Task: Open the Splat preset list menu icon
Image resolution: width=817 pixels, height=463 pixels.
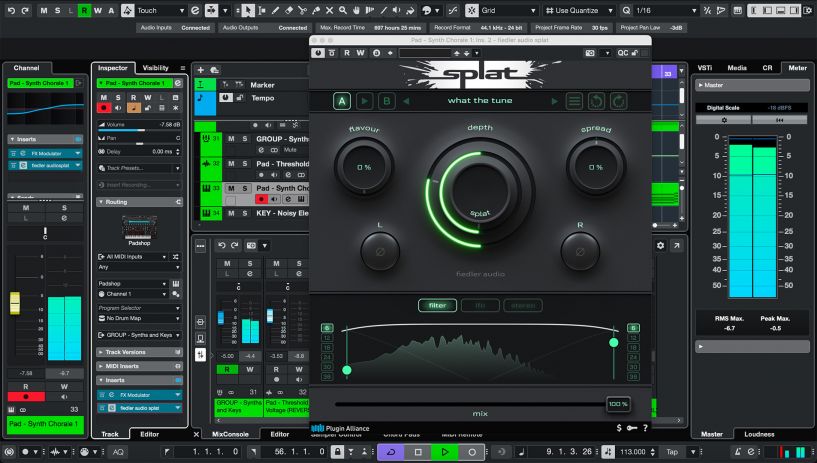Action: (x=574, y=101)
